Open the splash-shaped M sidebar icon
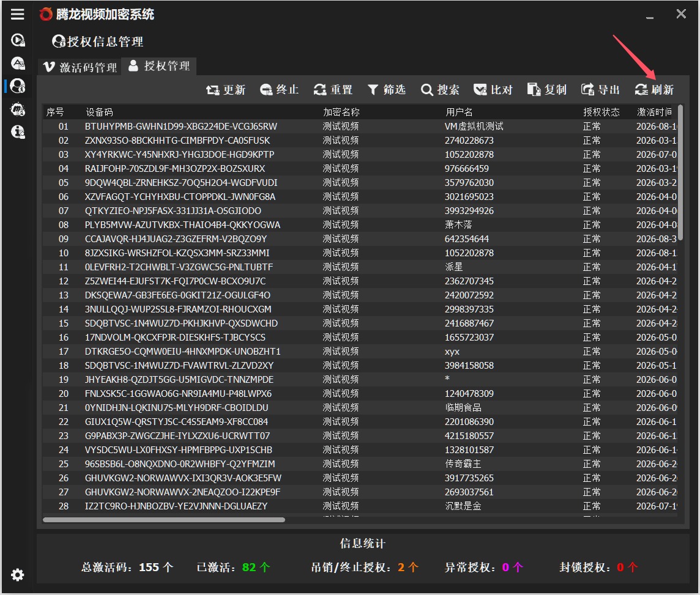The width and height of the screenshot is (700, 595). point(17,109)
